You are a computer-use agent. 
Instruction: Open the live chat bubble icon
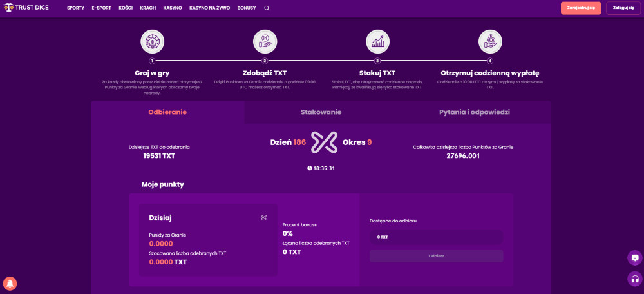634,258
